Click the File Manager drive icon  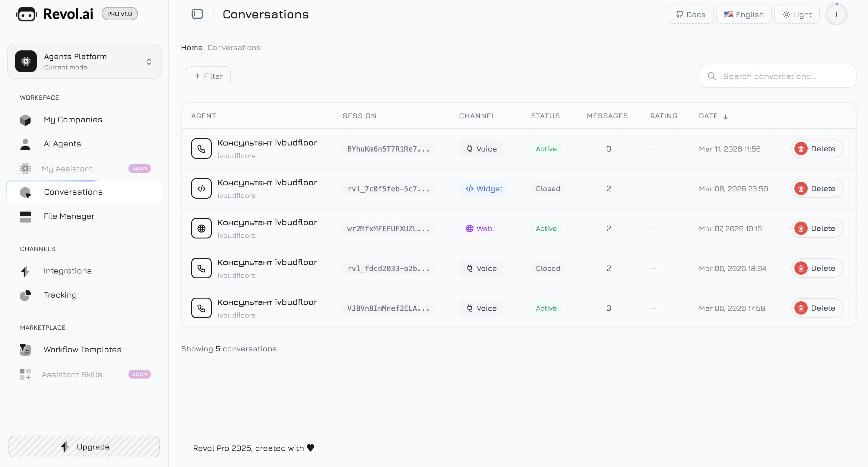tap(25, 217)
